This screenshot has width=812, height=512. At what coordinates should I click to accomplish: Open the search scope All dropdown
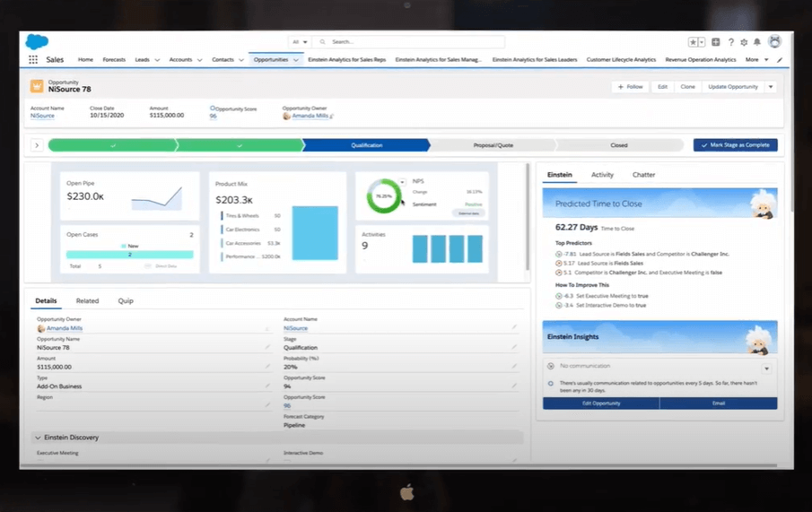click(300, 42)
